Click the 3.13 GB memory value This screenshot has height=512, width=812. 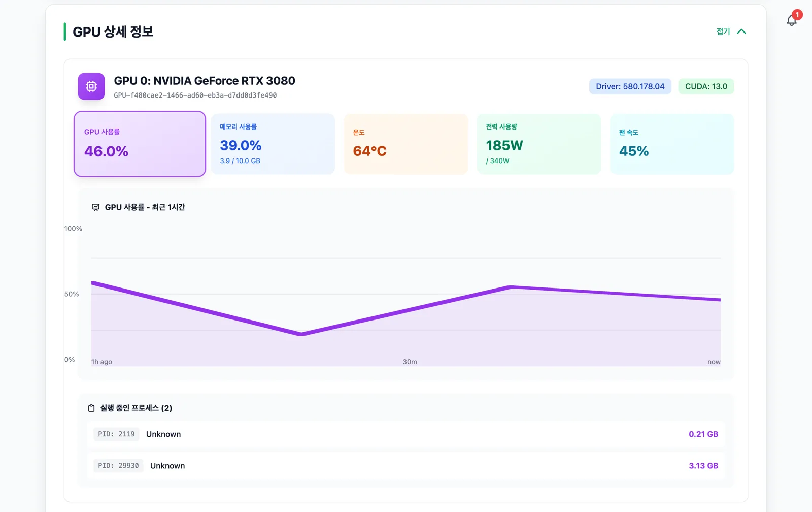(x=703, y=466)
